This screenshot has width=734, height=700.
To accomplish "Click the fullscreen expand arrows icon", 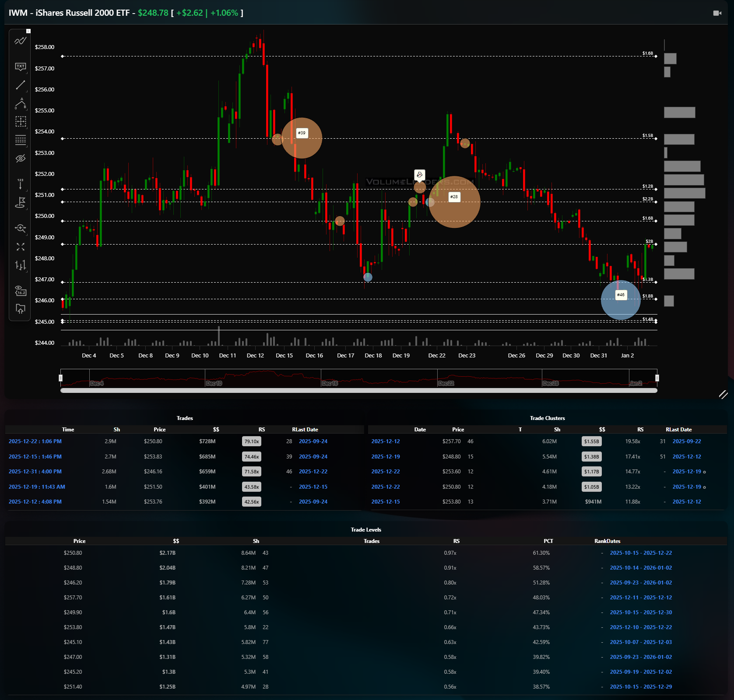I will [x=21, y=247].
